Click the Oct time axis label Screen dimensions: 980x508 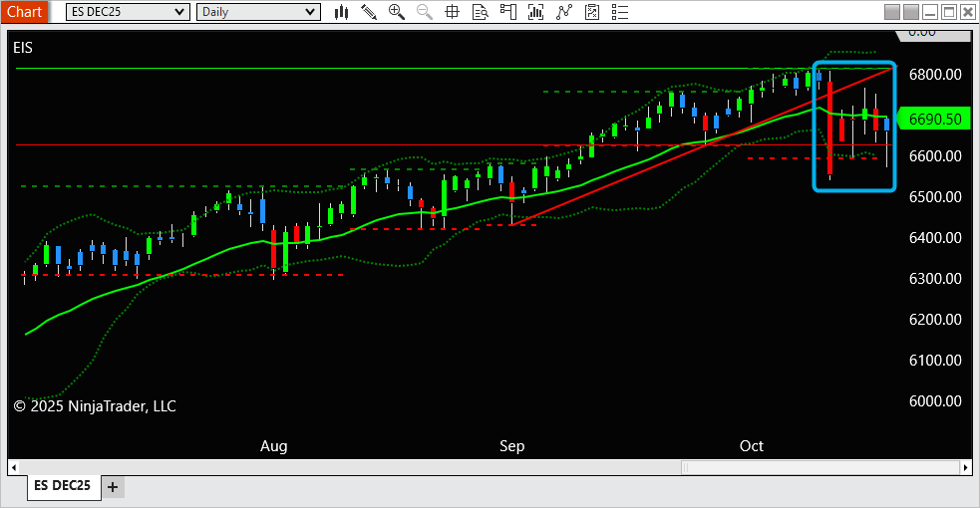tap(752, 446)
